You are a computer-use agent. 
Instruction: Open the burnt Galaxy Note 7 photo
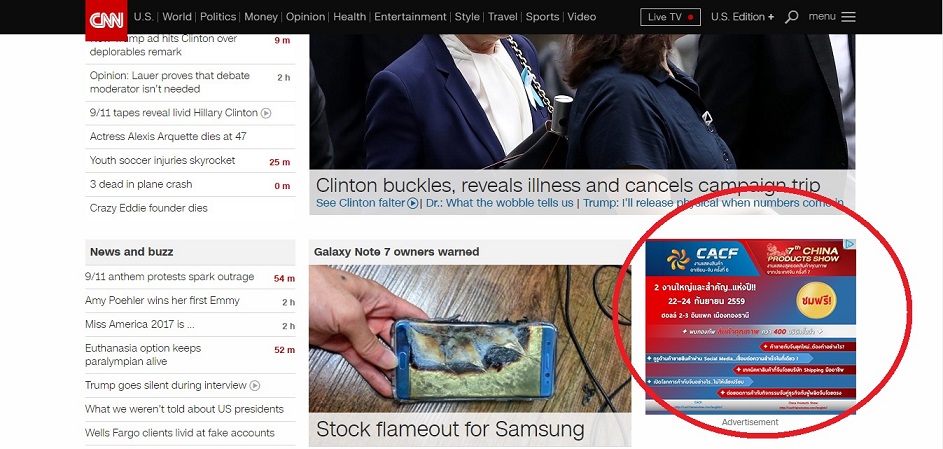pos(470,339)
